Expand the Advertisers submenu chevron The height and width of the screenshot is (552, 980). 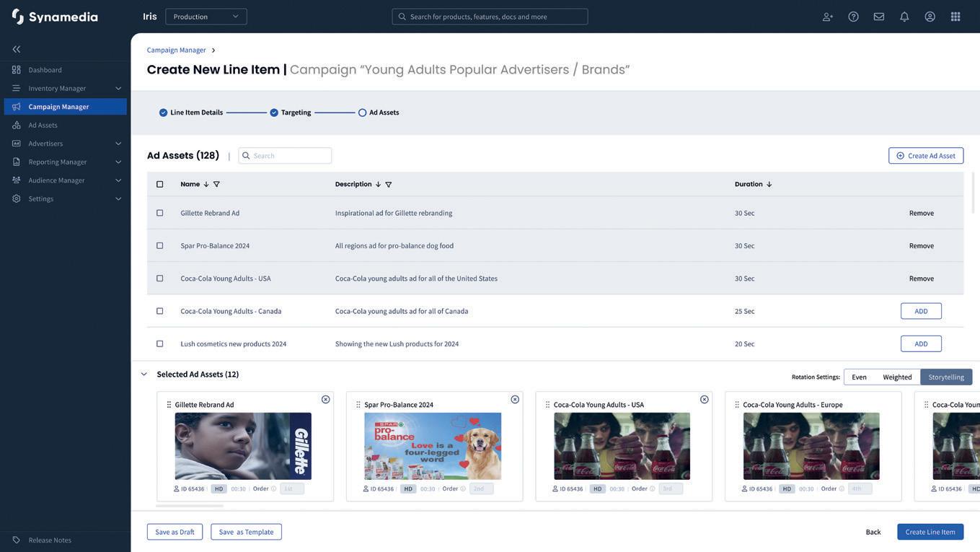pos(118,144)
